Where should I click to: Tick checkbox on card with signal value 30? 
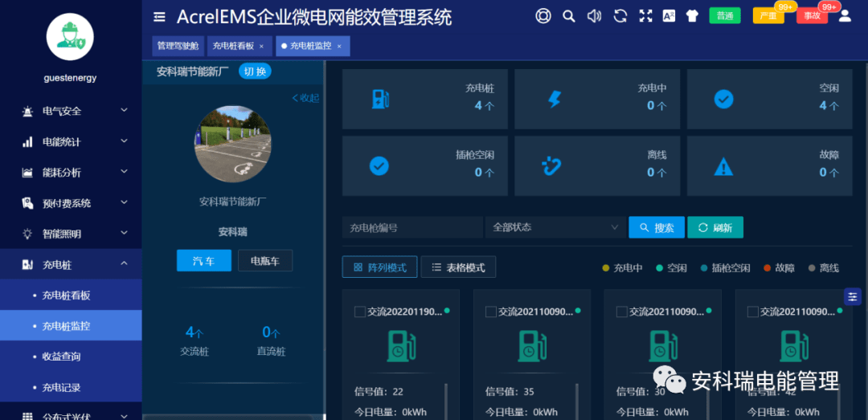(x=621, y=312)
